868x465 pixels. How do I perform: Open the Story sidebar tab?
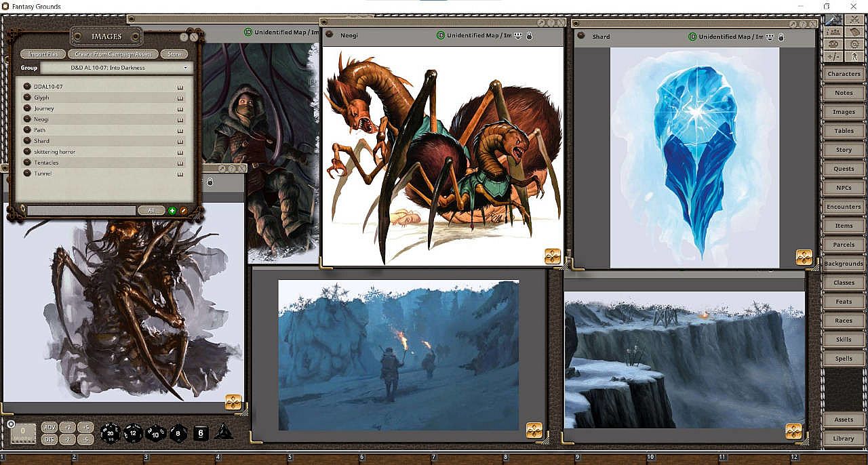(x=844, y=150)
